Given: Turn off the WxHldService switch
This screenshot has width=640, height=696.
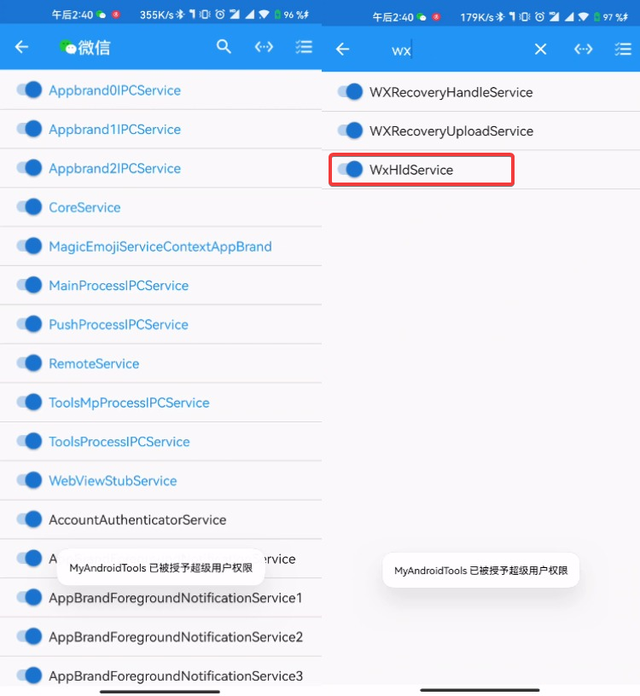Looking at the screenshot, I should [350, 170].
